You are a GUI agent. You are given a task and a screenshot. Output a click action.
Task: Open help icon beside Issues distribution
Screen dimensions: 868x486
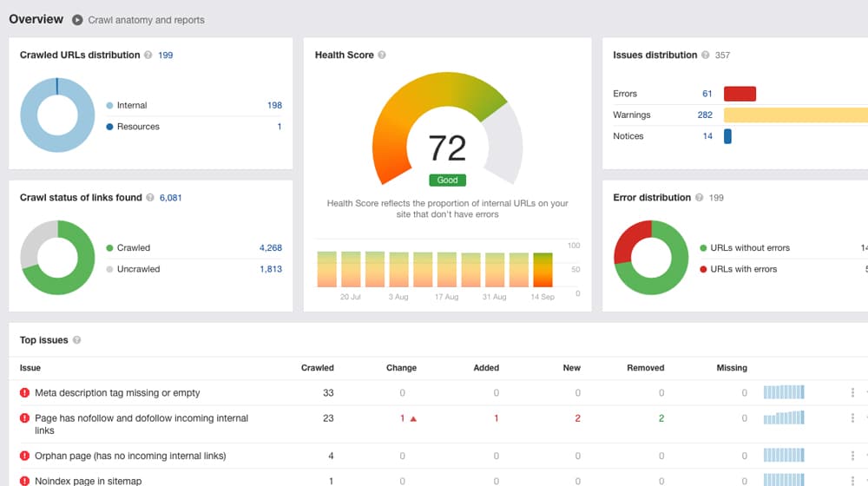coord(705,55)
